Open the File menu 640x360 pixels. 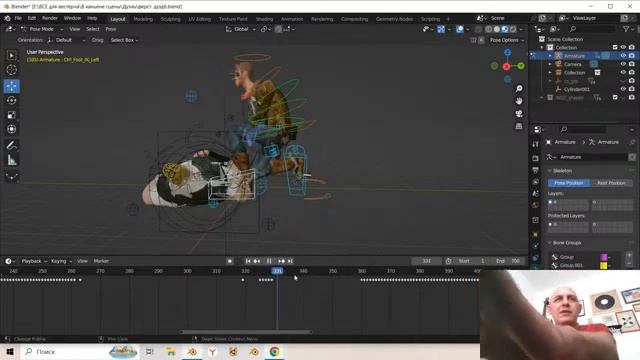pos(18,18)
